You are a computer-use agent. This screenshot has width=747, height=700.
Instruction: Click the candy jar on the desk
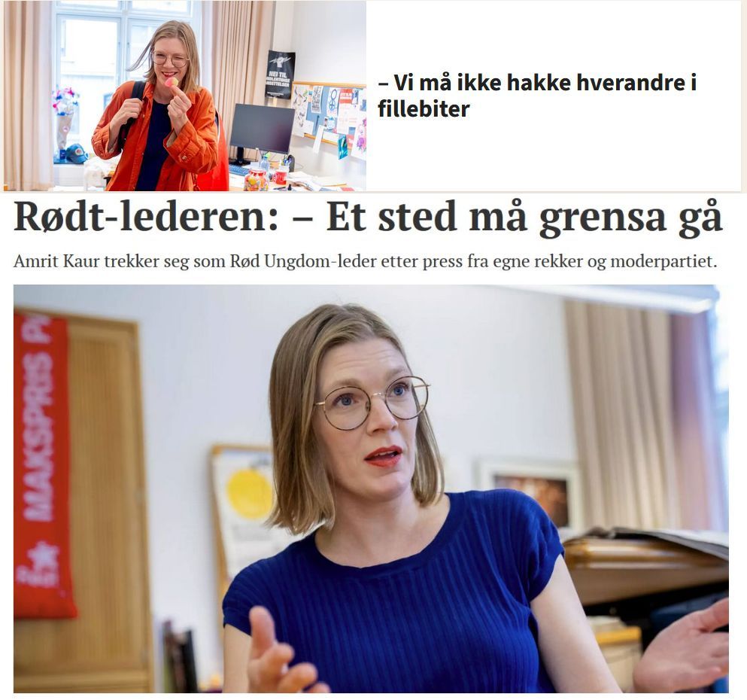tap(256, 179)
